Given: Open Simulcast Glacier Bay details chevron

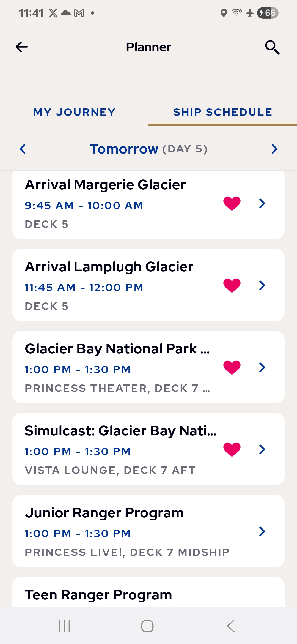Looking at the screenshot, I should 262,449.
